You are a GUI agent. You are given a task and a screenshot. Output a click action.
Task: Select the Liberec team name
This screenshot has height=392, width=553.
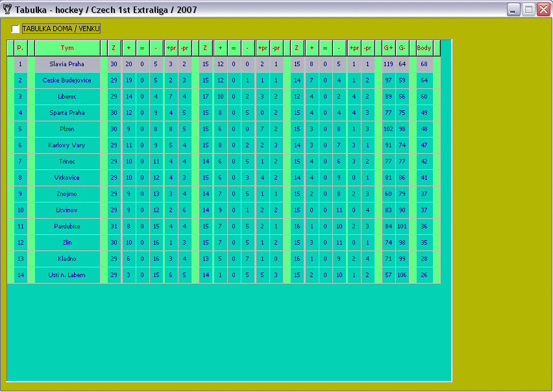[x=67, y=97]
